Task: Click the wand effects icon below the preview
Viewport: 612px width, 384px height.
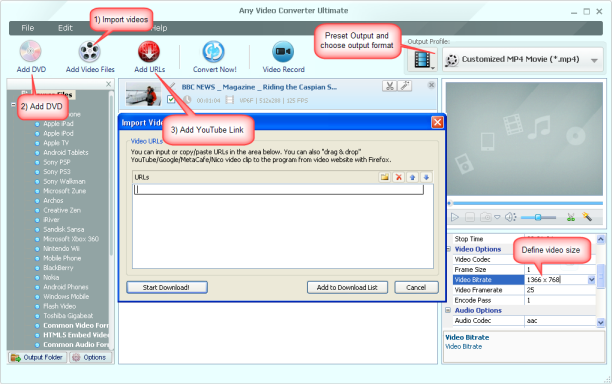Action: click(587, 216)
